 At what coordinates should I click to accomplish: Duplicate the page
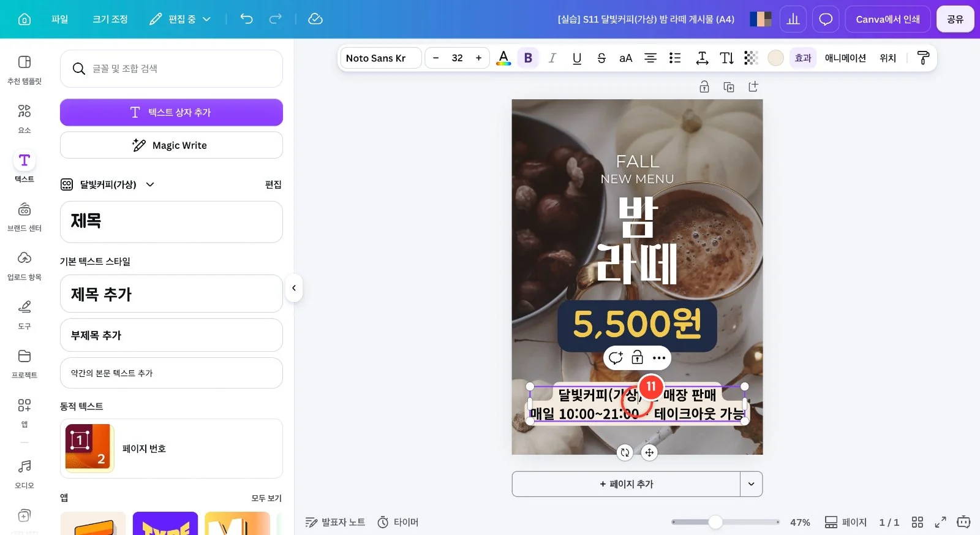pos(729,87)
